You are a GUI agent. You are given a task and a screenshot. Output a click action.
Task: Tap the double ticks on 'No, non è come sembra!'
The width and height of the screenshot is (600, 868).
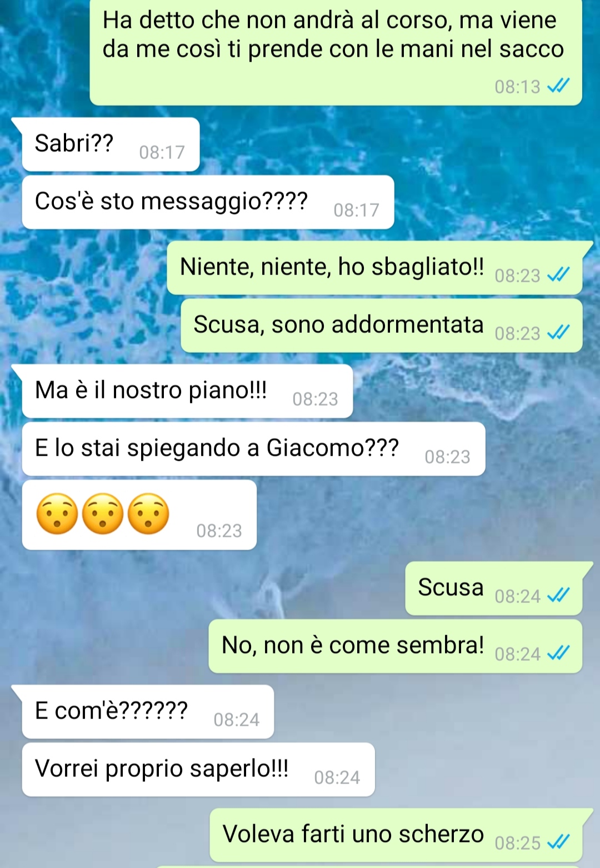pyautogui.click(x=558, y=653)
